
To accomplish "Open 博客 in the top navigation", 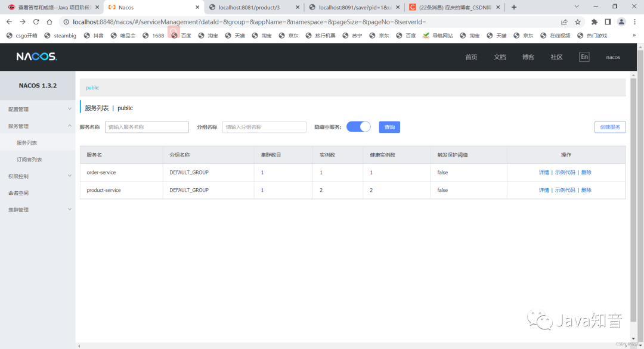I will 528,57.
